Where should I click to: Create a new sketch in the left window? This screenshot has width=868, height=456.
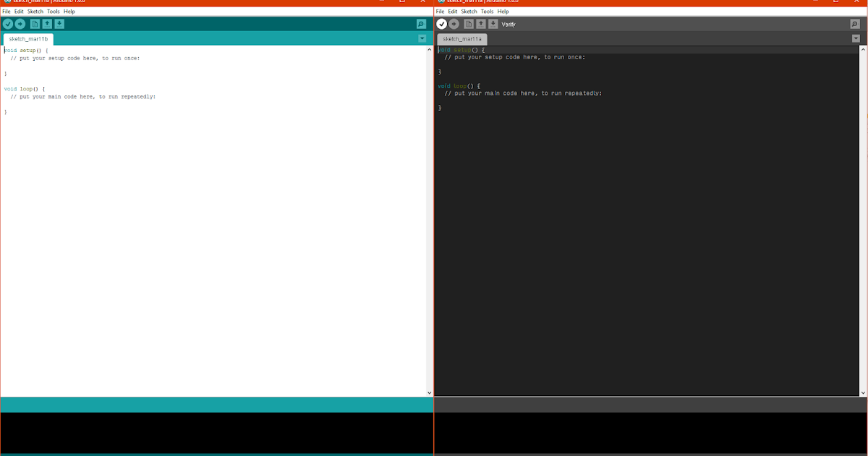35,23
